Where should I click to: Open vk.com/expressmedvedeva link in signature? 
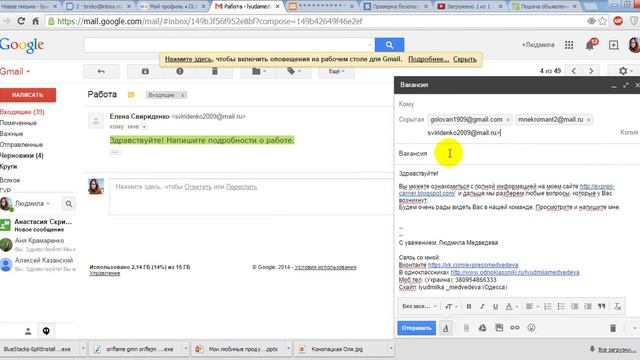point(473,265)
